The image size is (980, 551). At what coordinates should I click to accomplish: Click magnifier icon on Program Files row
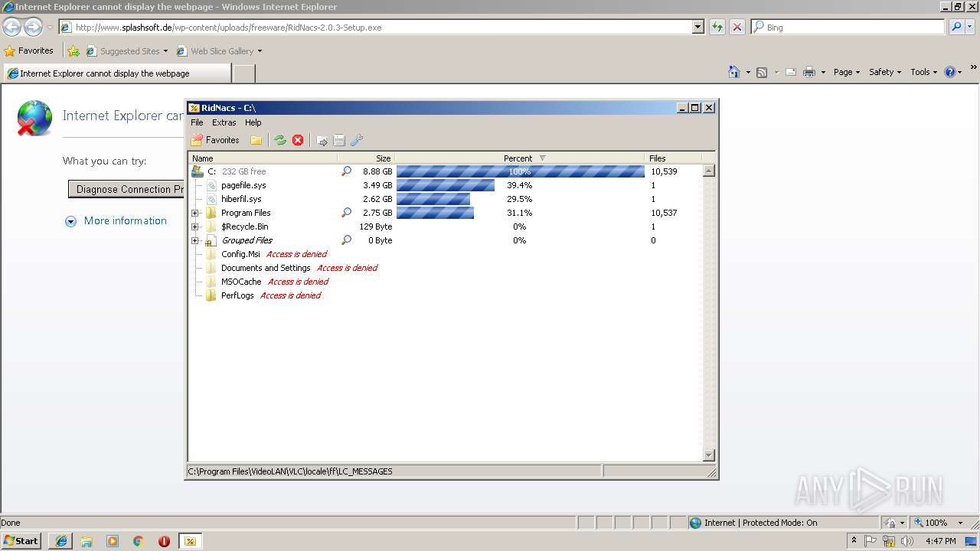[346, 213]
